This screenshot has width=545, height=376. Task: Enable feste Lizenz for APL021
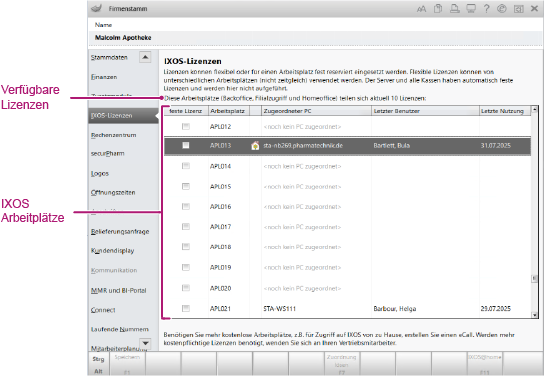[186, 308]
